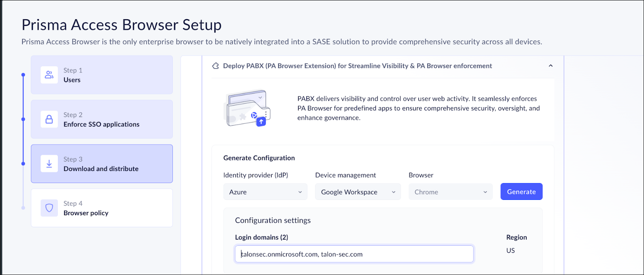Screen dimensions: 644x275
Task: Click the timeline dot next to Step 4
Action: (23, 208)
